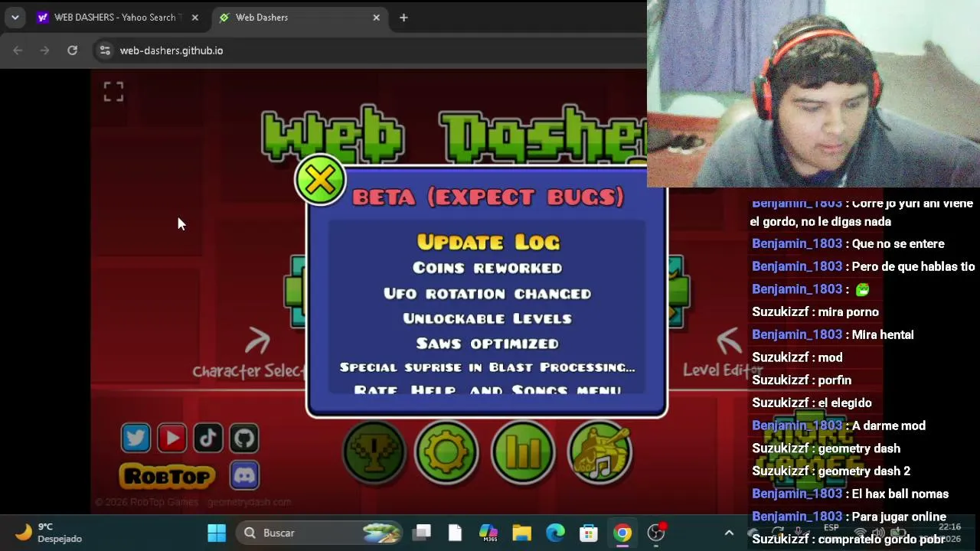980x551 pixels.
Task: Click 'Ufo rotation changed' log entry
Action: tap(488, 294)
